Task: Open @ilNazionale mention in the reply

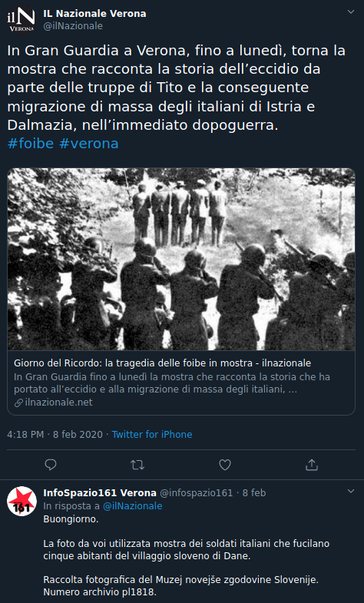Action: click(133, 506)
